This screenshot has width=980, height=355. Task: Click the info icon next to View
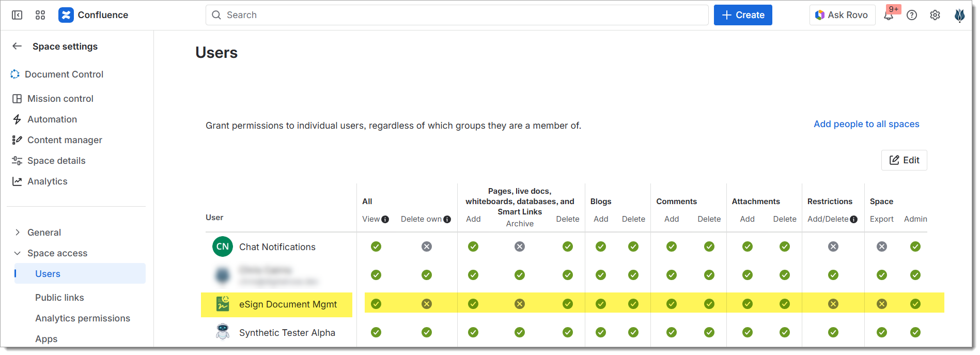(x=385, y=220)
